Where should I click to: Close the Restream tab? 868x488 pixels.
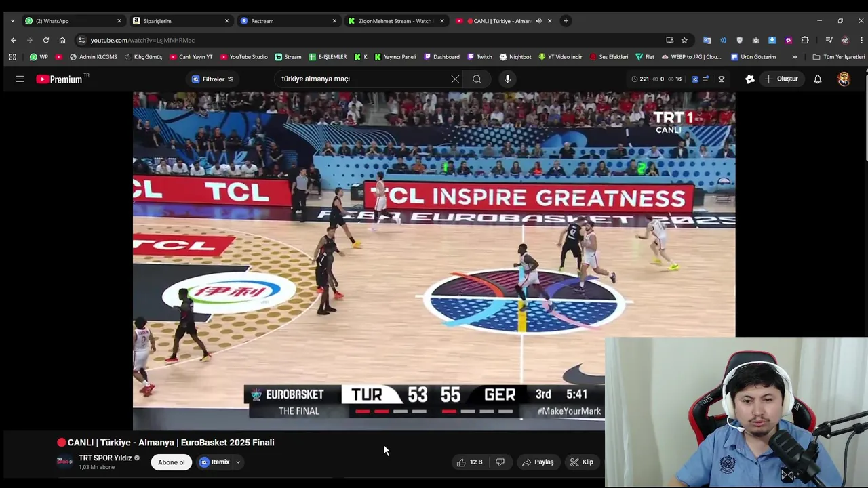click(334, 21)
